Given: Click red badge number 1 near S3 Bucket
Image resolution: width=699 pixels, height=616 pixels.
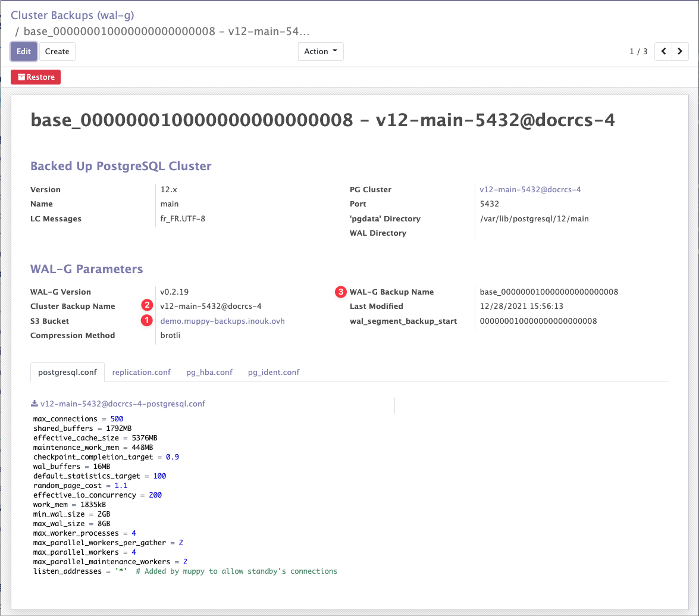Looking at the screenshot, I should point(146,321).
